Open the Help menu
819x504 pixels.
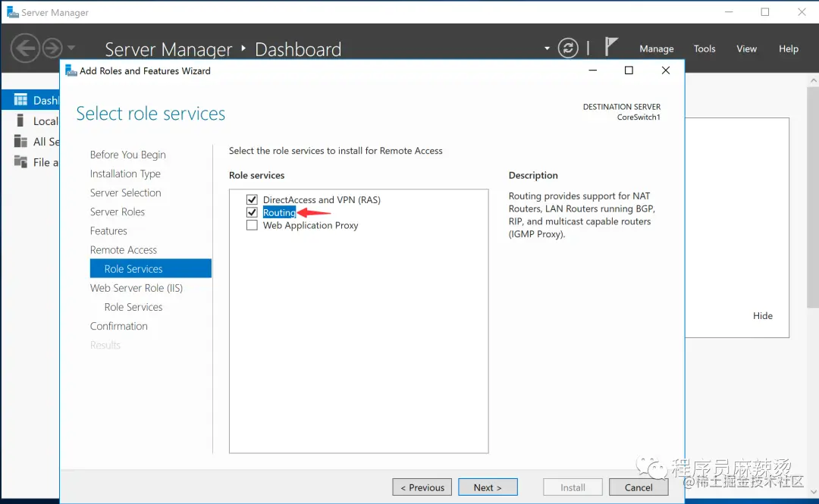[x=788, y=49]
